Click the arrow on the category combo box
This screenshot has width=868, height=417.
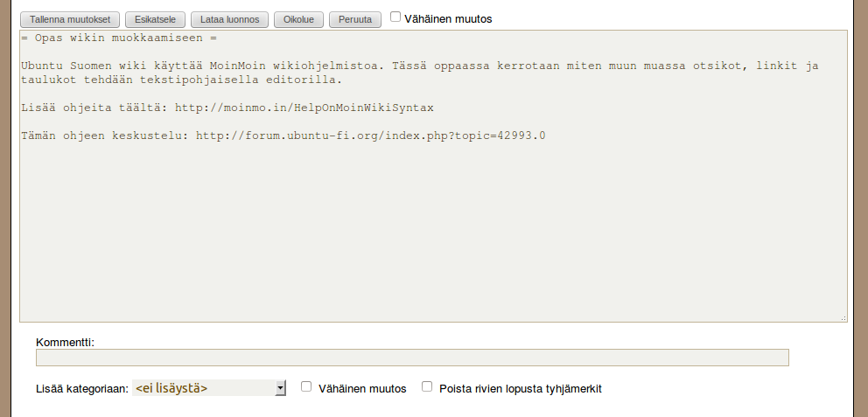point(281,388)
